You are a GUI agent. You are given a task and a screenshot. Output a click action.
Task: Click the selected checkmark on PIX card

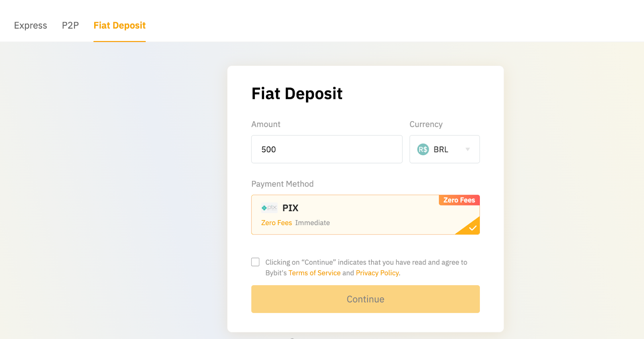pos(472,228)
